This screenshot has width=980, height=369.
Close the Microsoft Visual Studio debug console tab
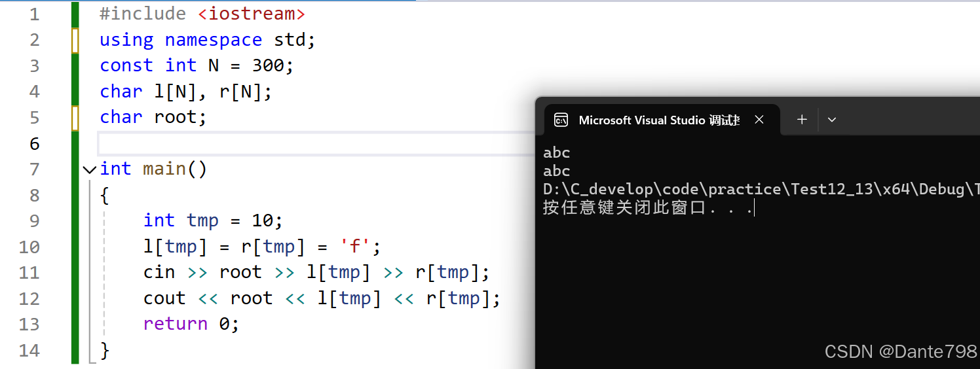pos(759,120)
